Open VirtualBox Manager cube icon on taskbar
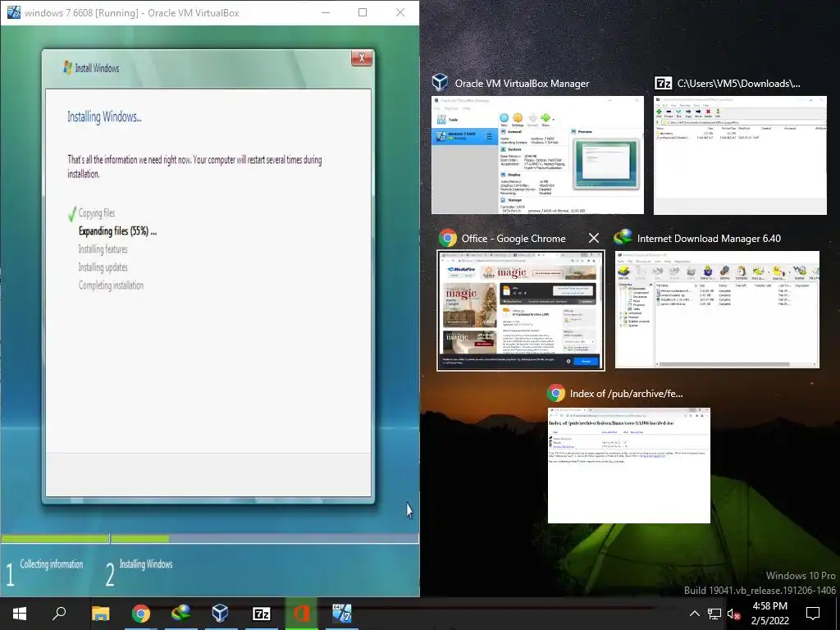 221,614
